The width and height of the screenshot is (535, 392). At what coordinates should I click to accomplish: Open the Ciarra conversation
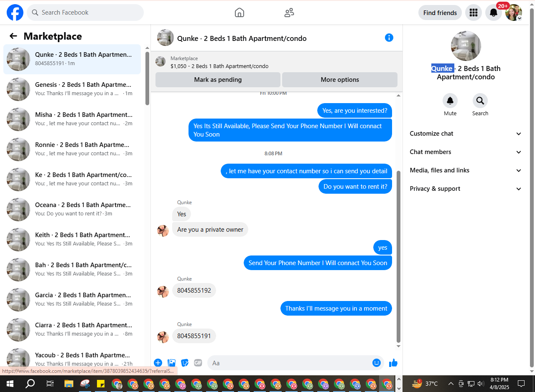click(72, 330)
